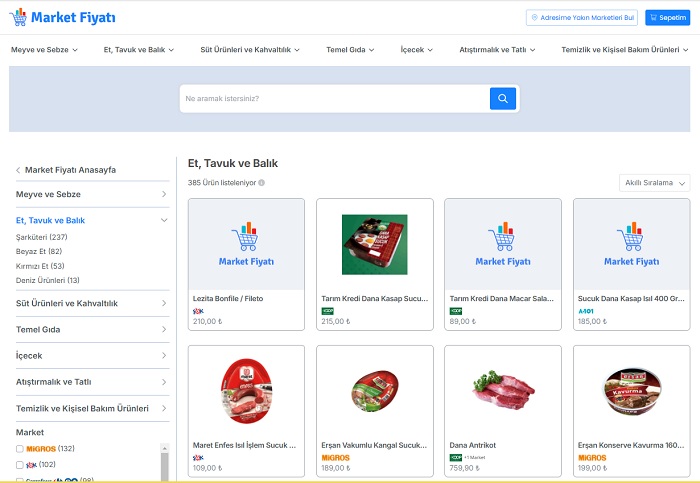This screenshot has height=483, width=700.
Task: Open Temel Gıda top navigation menu
Action: pyautogui.click(x=350, y=50)
